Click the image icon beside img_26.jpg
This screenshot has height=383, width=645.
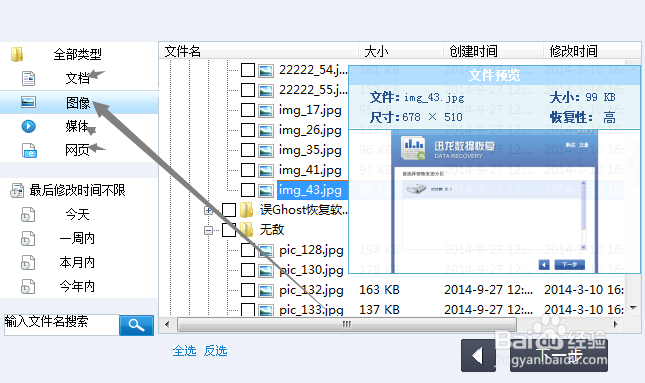click(x=266, y=130)
